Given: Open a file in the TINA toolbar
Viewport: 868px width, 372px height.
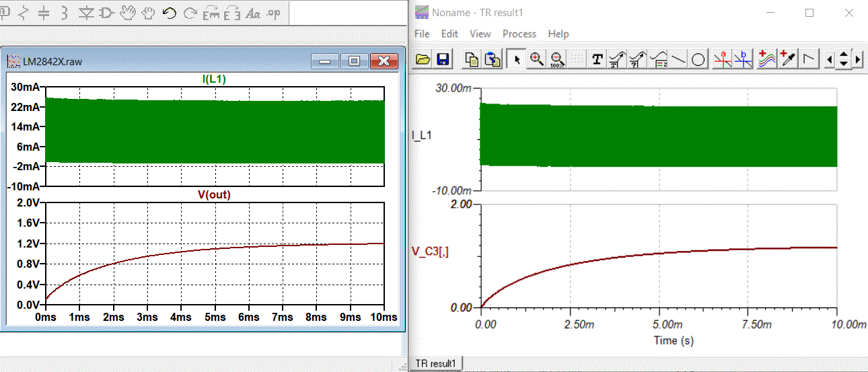Looking at the screenshot, I should [x=423, y=59].
